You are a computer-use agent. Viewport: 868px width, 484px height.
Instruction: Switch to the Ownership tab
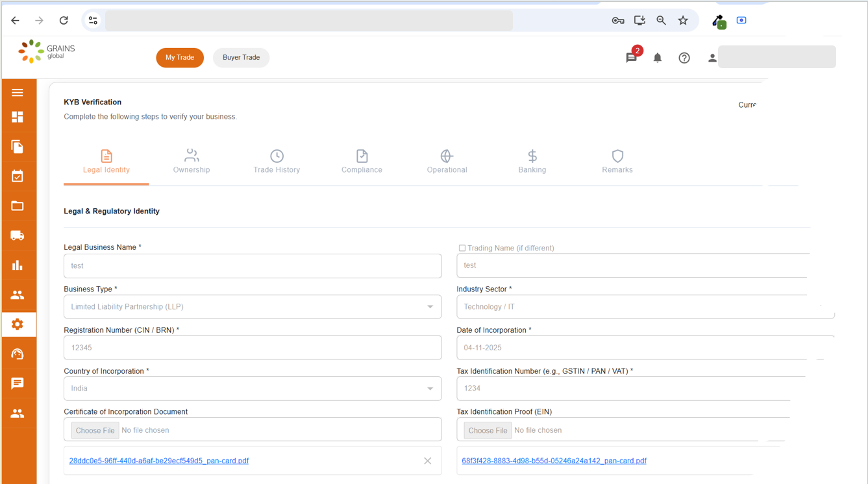click(192, 162)
